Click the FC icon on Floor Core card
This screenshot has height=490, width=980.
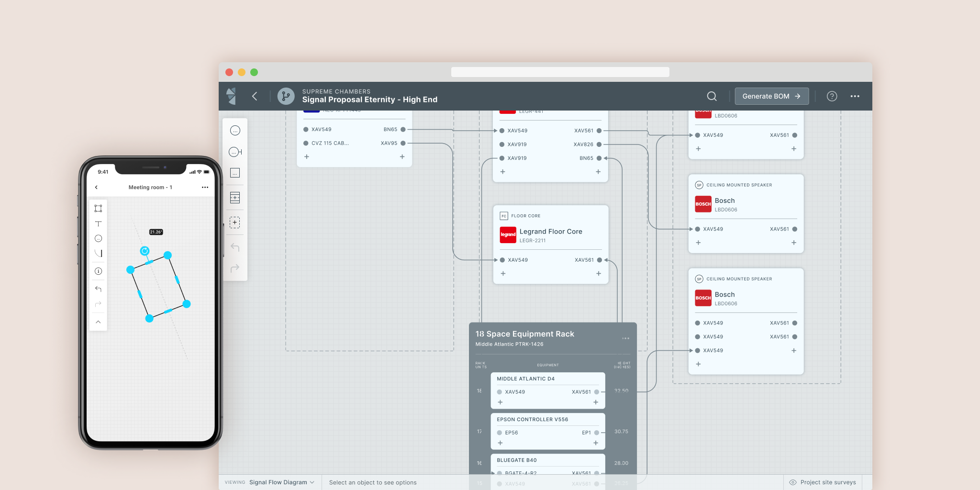coord(503,216)
